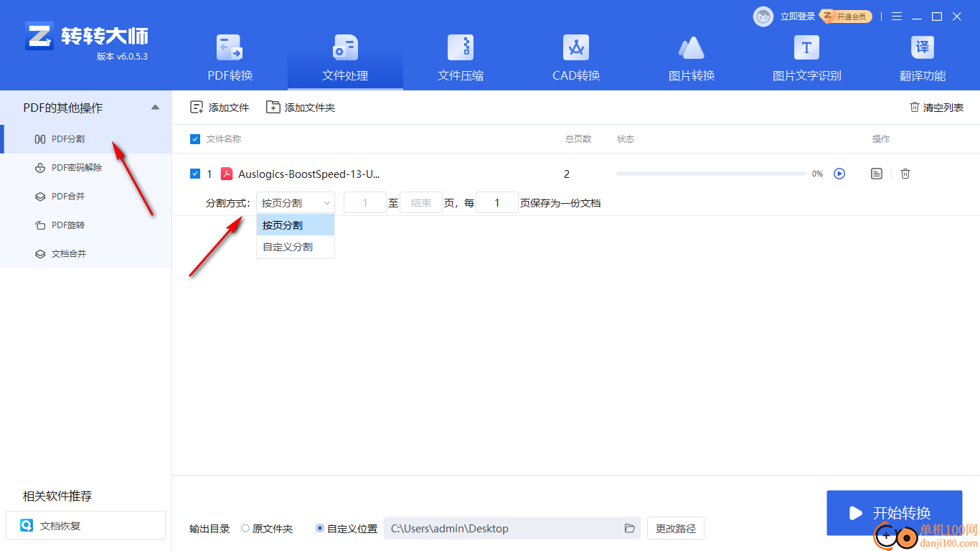Open the 翻译功能 tab
This screenshot has width=980, height=551.
point(922,58)
